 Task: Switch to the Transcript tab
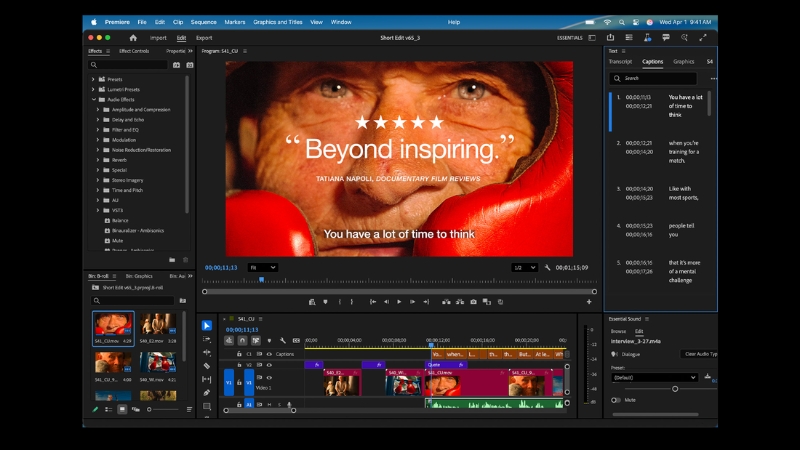621,61
